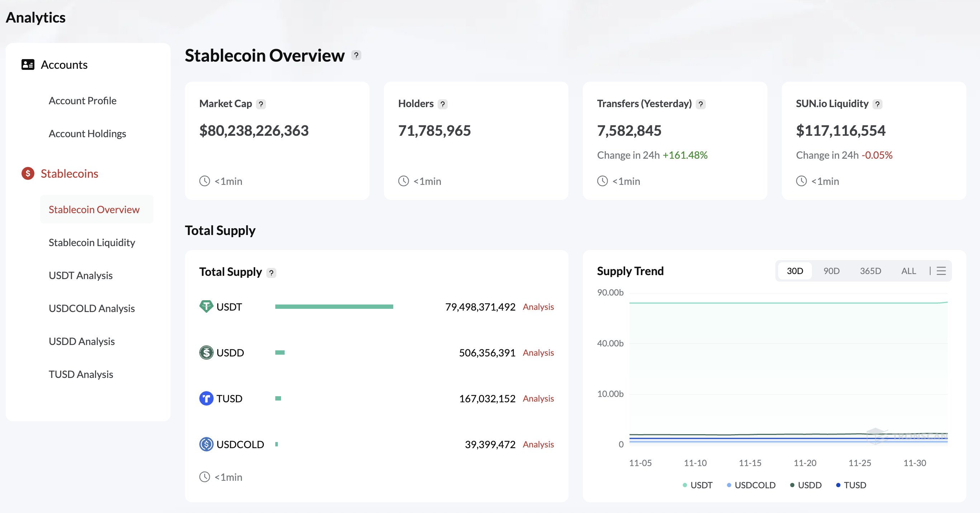The width and height of the screenshot is (980, 513).
Task: Open the Total Supply help tooltip
Action: pyautogui.click(x=271, y=272)
